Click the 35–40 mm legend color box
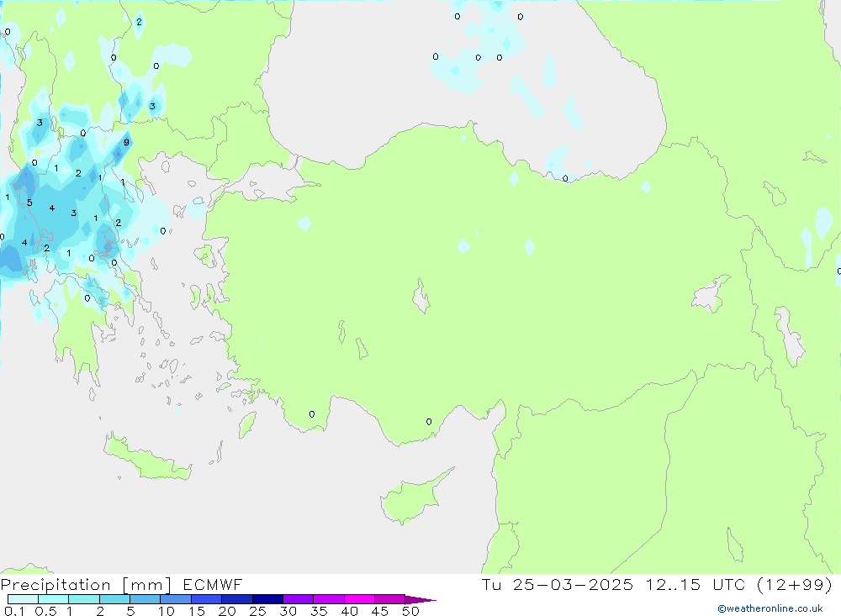 point(329,599)
